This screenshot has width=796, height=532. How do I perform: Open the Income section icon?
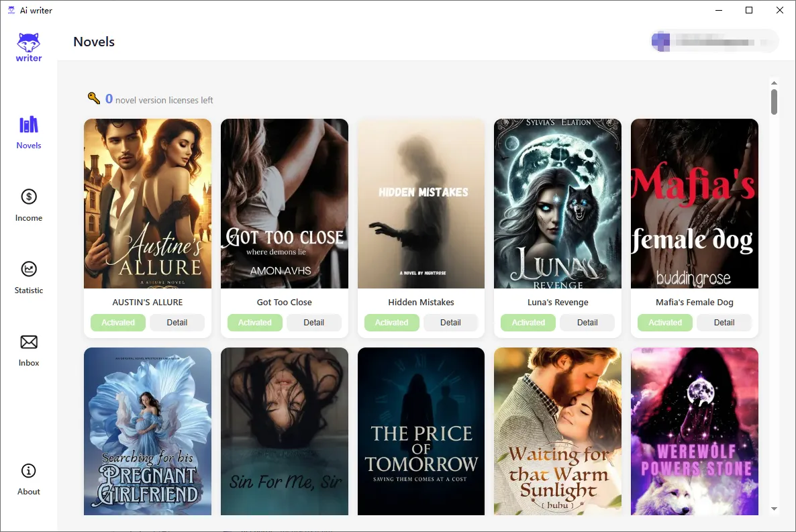pyautogui.click(x=29, y=197)
